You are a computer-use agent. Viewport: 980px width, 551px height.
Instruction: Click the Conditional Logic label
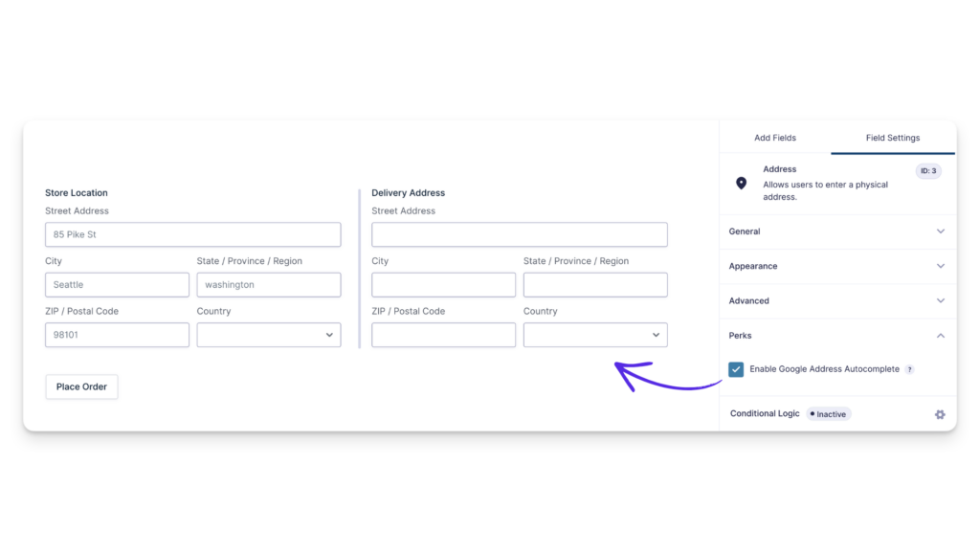pyautogui.click(x=765, y=413)
